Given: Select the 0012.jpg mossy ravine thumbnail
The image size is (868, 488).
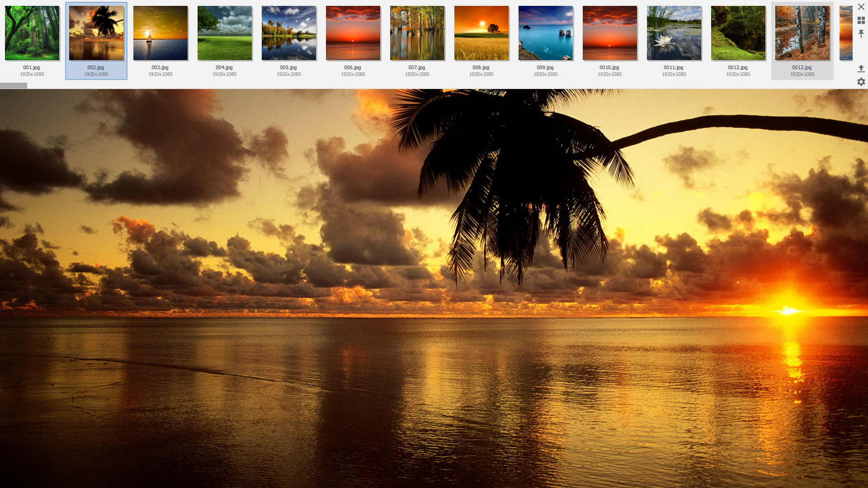Looking at the screenshot, I should (738, 33).
